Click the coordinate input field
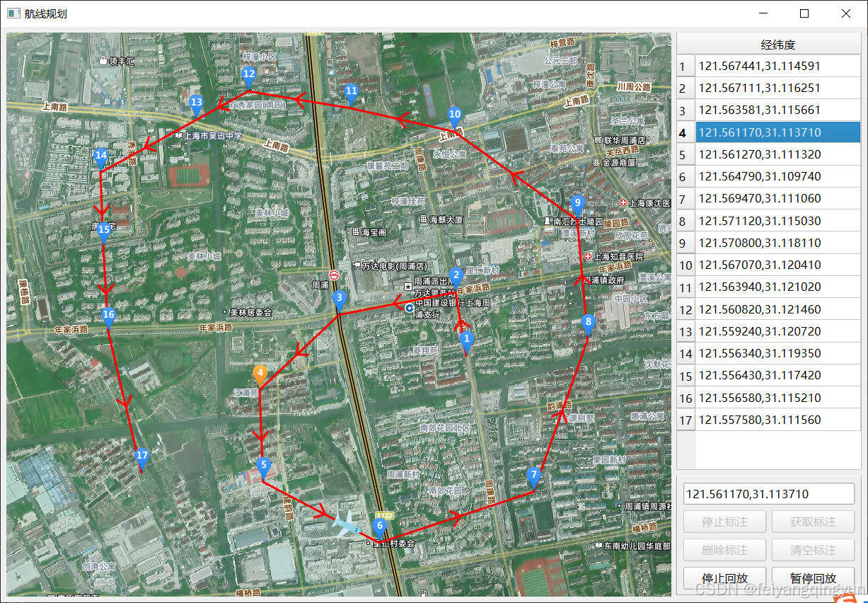The image size is (868, 603). [x=768, y=494]
